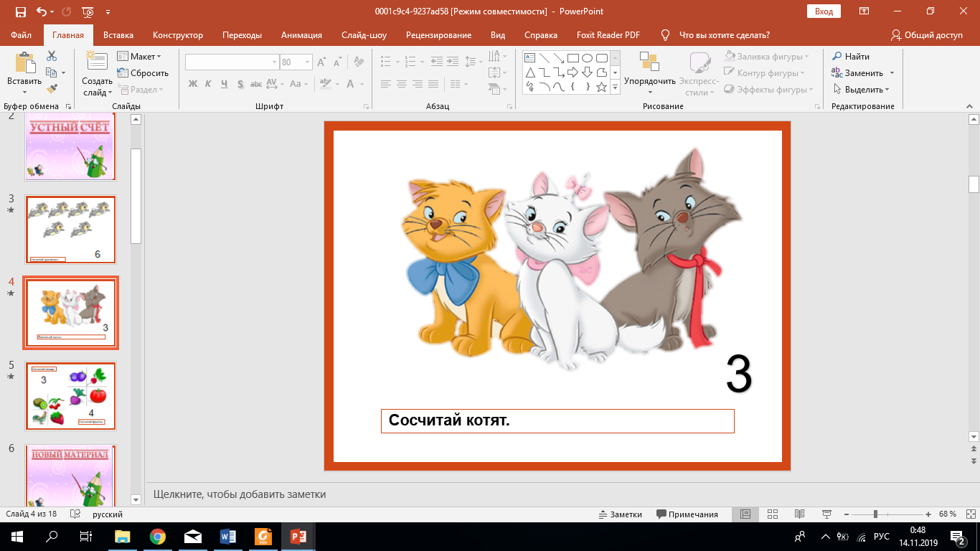
Task: Switch to the Вставка tab
Action: [118, 35]
